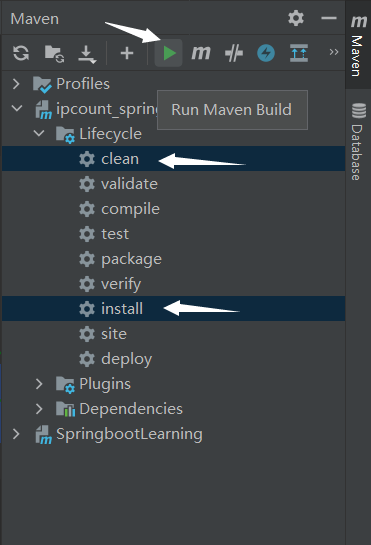Select the verify lifecycle goal
The width and height of the screenshot is (371, 545).
coord(174,284)
